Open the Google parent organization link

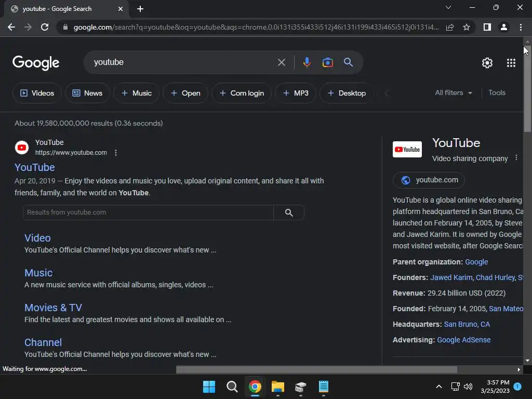tap(476, 262)
